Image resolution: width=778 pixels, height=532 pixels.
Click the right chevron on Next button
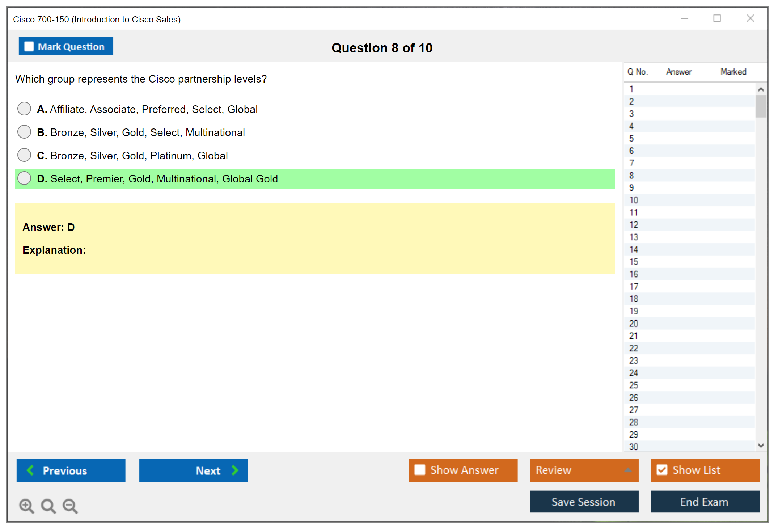click(x=235, y=470)
